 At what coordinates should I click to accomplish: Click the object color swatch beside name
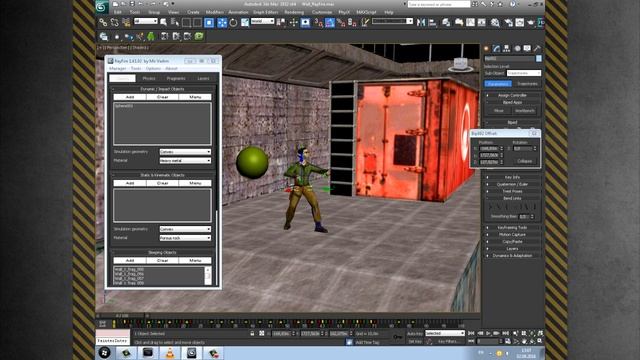pyautogui.click(x=539, y=58)
